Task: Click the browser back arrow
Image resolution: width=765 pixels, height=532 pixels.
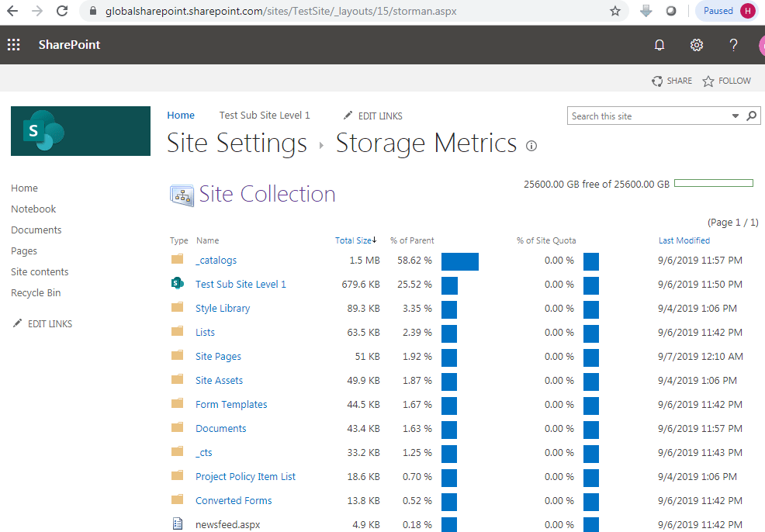Action: pyautogui.click(x=12, y=11)
